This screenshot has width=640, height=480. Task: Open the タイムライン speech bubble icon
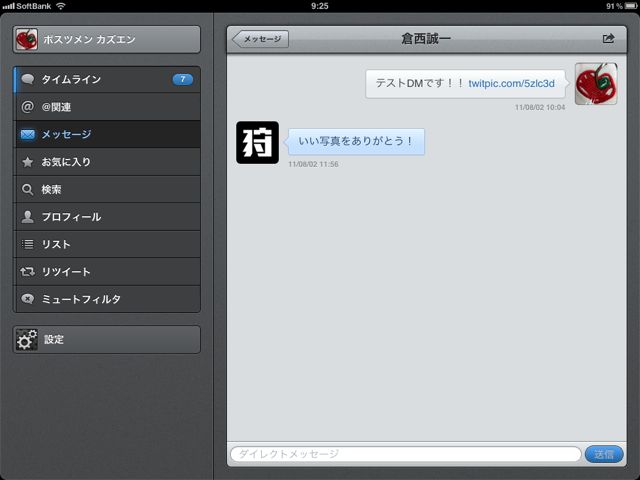pos(27,79)
